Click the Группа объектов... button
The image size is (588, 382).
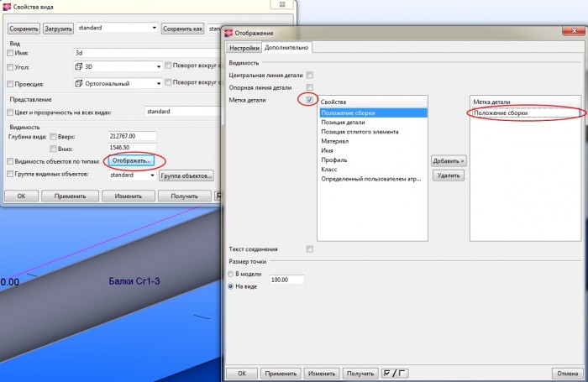click(x=186, y=175)
